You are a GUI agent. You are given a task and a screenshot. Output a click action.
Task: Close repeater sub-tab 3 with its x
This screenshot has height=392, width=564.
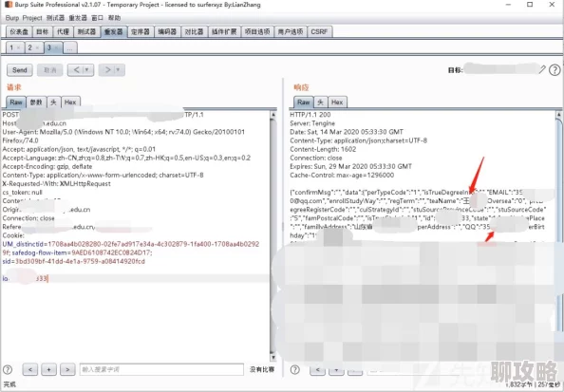click(57, 47)
